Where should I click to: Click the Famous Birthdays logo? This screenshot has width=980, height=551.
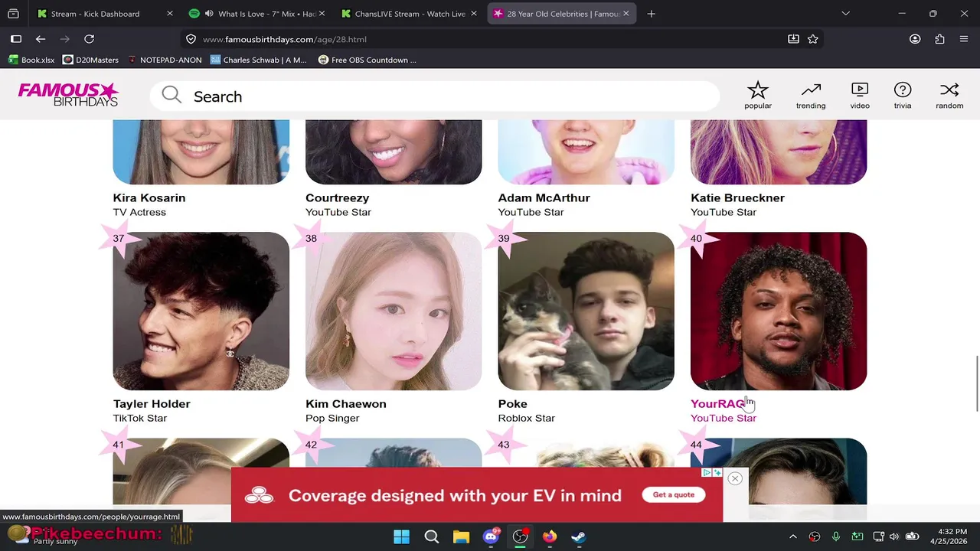[68, 94]
